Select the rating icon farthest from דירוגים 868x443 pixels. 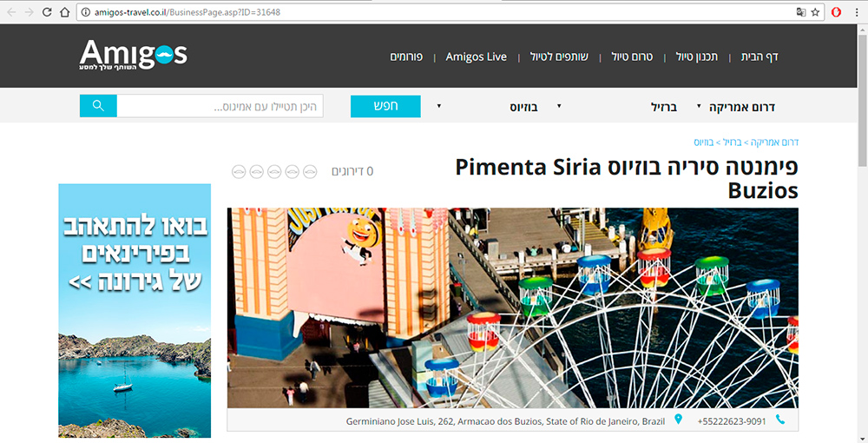(x=239, y=172)
